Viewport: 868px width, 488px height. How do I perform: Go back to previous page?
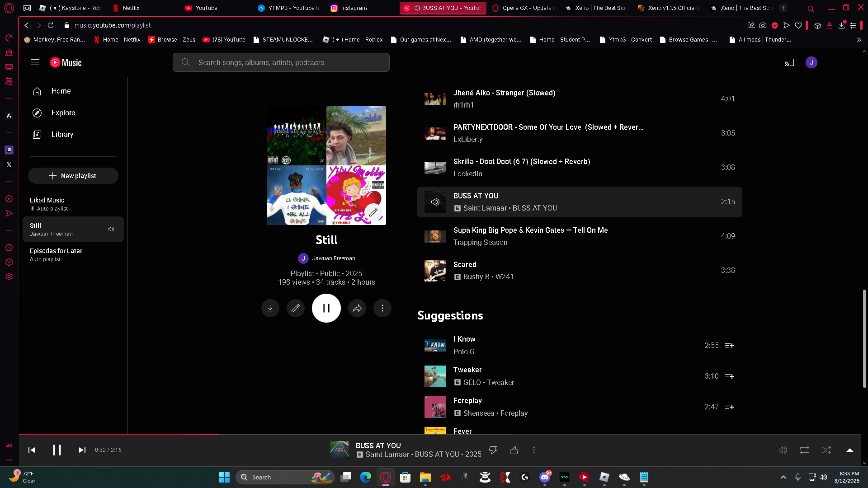click(x=27, y=25)
